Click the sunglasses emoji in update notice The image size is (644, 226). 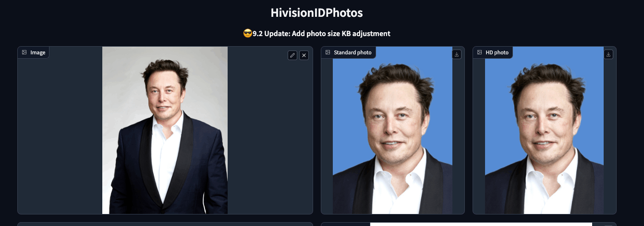[248, 33]
